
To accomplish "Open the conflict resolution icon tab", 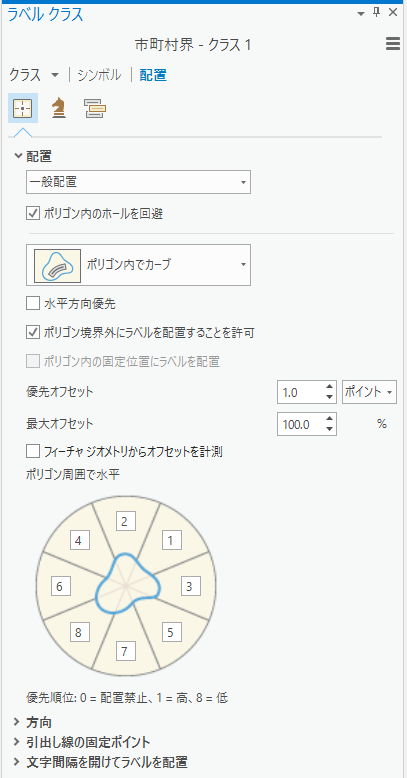I will pos(95,108).
